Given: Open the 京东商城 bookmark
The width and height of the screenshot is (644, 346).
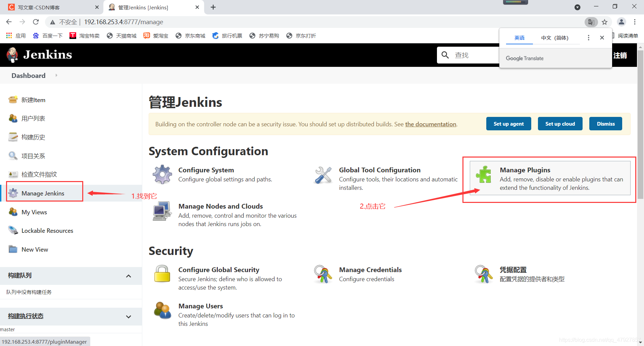Looking at the screenshot, I should click(x=190, y=36).
